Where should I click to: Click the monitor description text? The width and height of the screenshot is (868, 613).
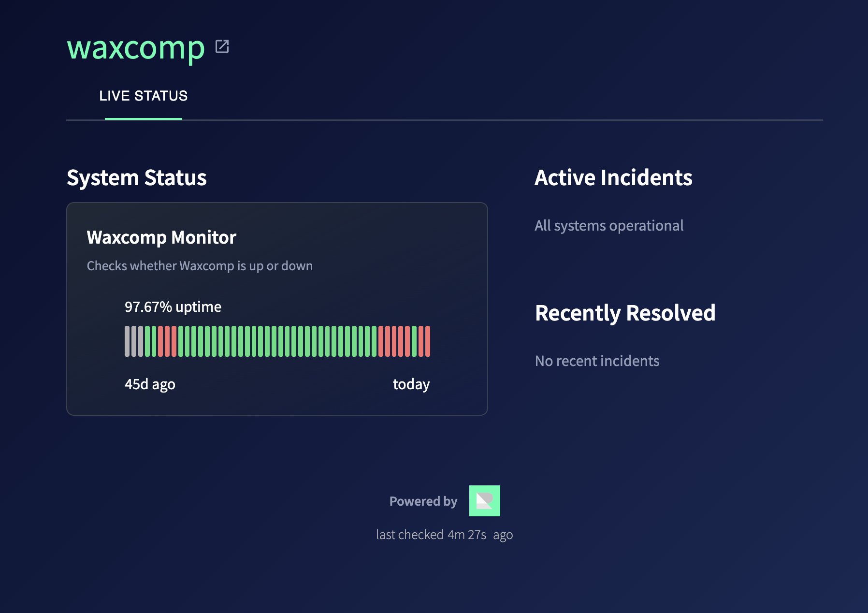pyautogui.click(x=199, y=265)
